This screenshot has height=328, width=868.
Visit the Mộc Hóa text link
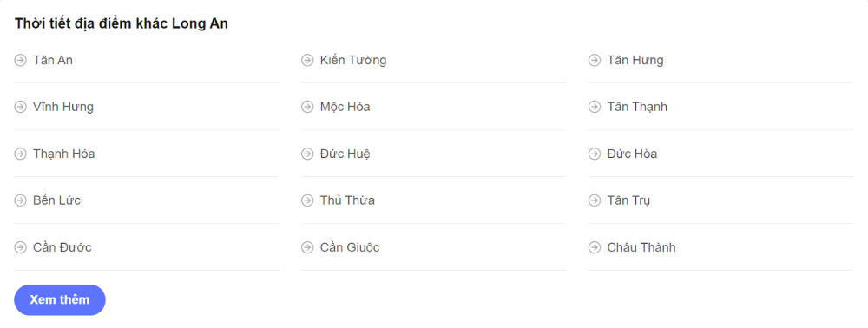click(345, 108)
